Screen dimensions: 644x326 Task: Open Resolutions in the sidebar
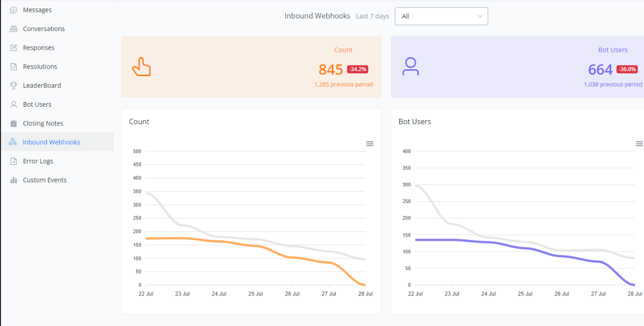pos(40,67)
